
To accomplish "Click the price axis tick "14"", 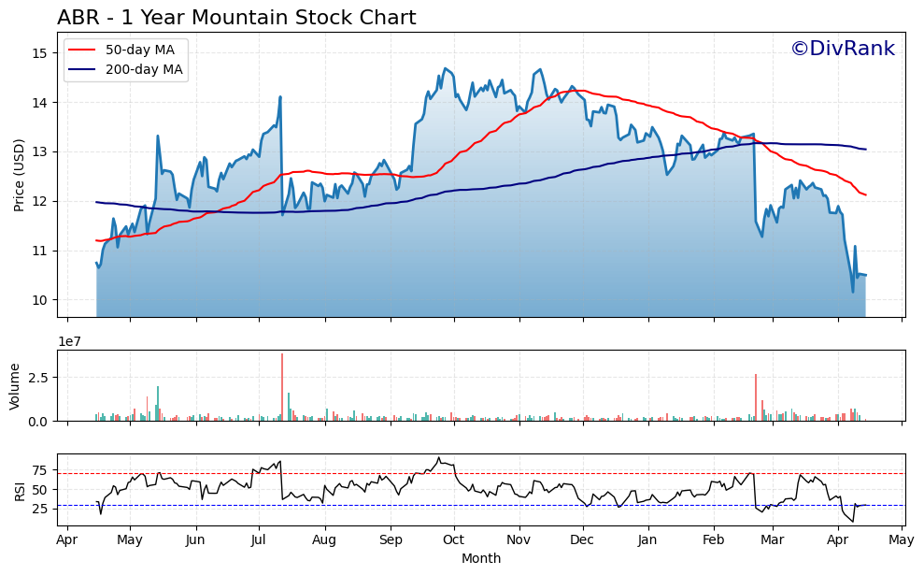I will [x=39, y=103].
